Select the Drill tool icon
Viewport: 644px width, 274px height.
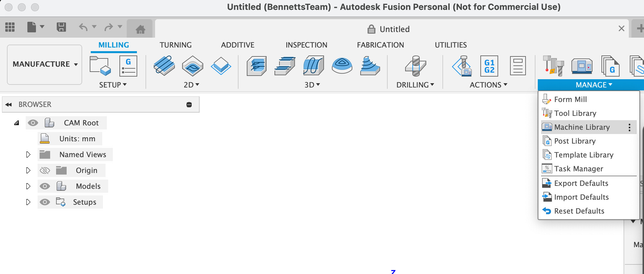(415, 66)
